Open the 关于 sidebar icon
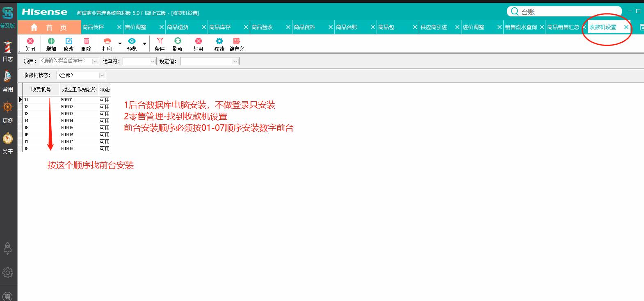The height and width of the screenshot is (301, 644). point(8,139)
